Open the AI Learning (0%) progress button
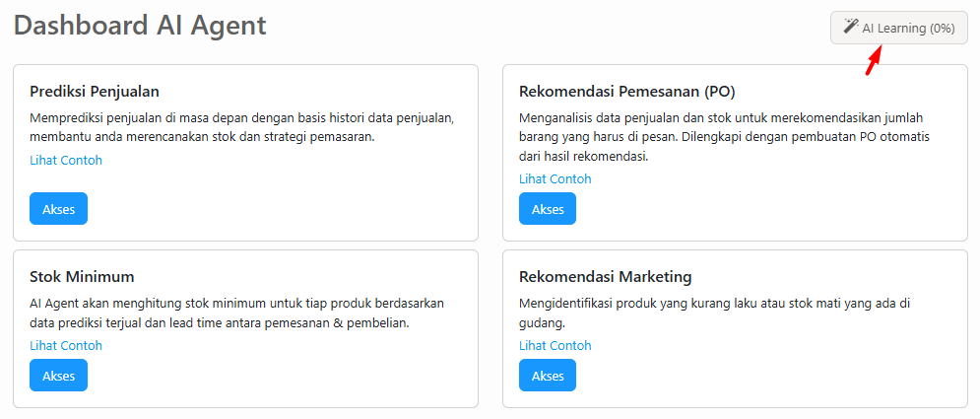The width and height of the screenshot is (980, 419). (x=898, y=28)
